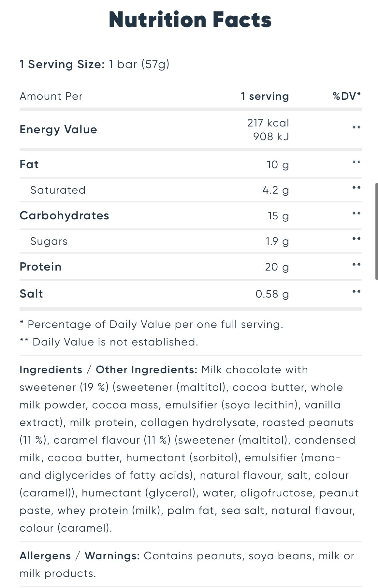Click the Daily Value not established footnote
Viewport: 378px width, 588px height.
point(109,342)
